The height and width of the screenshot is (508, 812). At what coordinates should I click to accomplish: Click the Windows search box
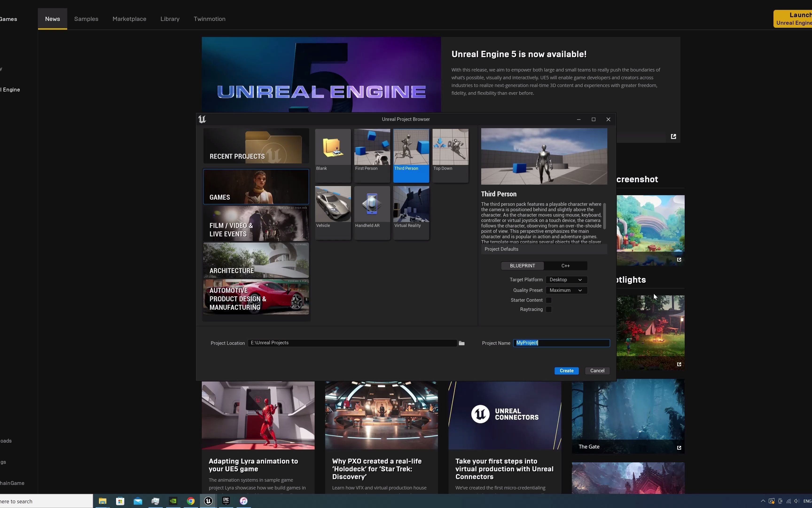tap(46, 501)
